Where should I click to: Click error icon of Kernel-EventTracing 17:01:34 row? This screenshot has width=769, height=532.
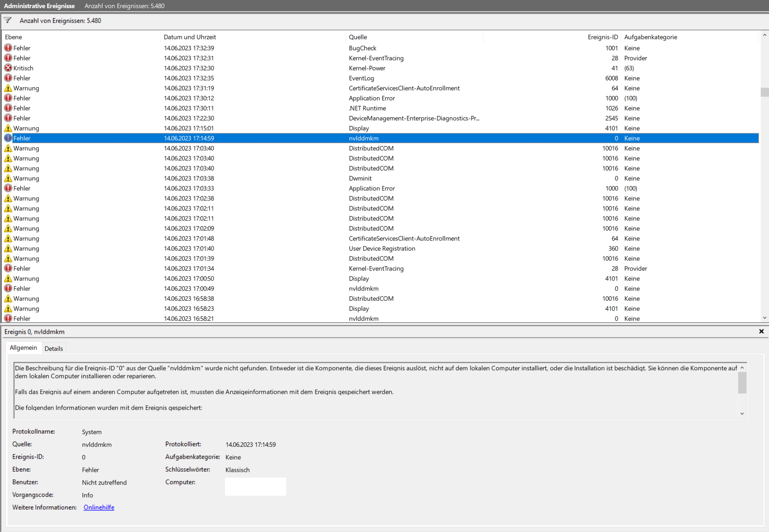click(x=8, y=268)
